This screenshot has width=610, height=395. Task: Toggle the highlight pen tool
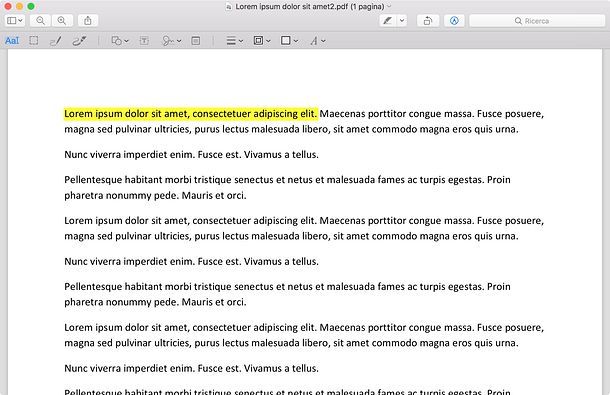pos(387,21)
